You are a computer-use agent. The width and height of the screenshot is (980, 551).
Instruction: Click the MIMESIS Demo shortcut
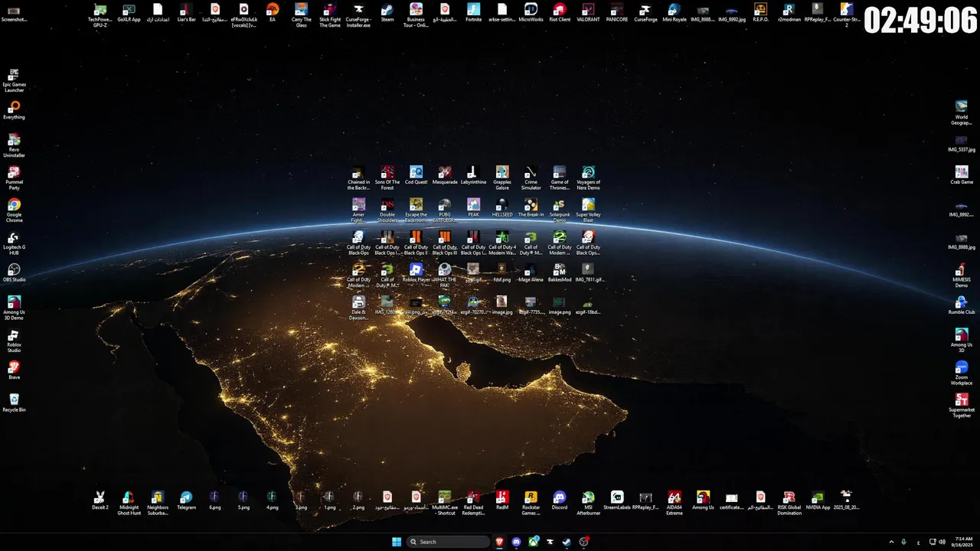962,275
